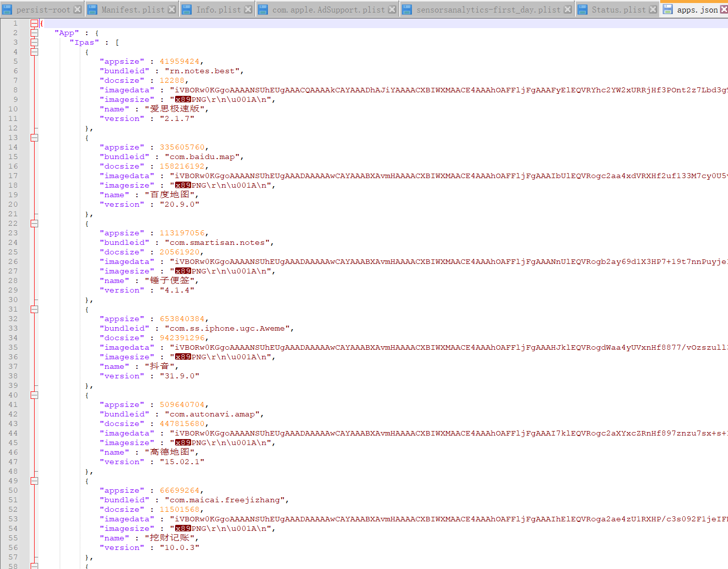Click the appsize value 66699264
This screenshot has width=728, height=569.
point(180,490)
